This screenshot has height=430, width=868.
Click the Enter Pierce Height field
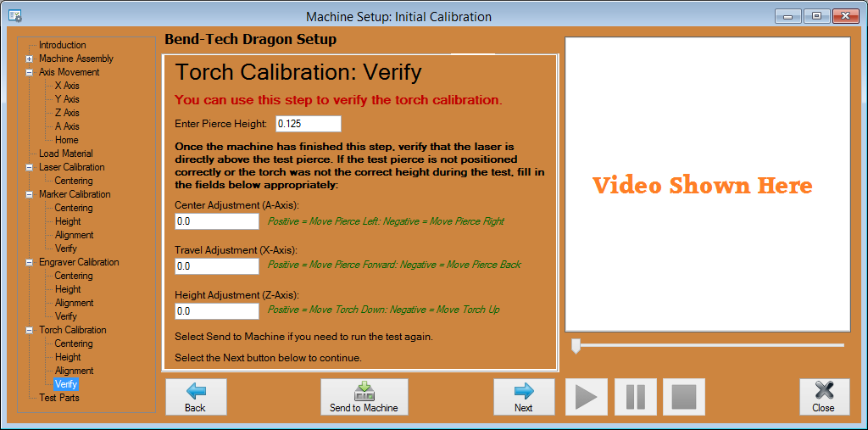(x=309, y=124)
